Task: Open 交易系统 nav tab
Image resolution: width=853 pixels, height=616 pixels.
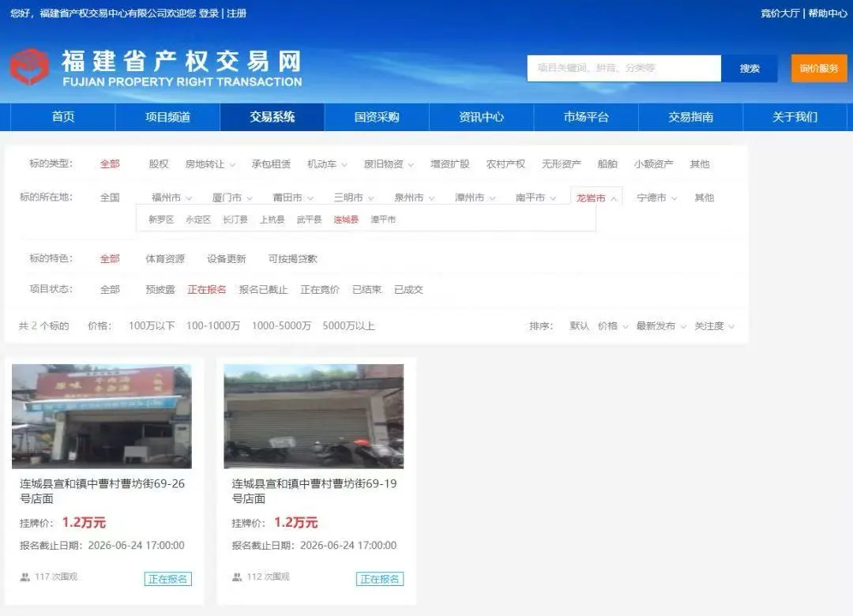Action: [x=272, y=116]
